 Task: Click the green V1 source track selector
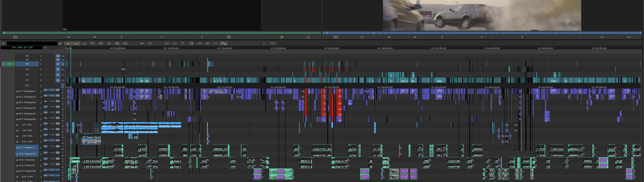(10, 64)
